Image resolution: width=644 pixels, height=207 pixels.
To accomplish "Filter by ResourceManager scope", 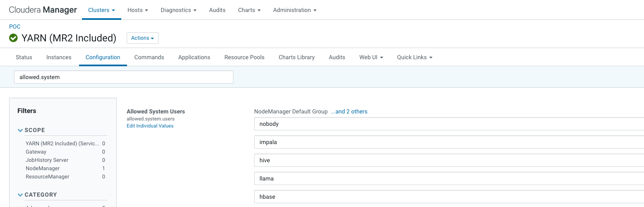I will [x=65, y=177].
